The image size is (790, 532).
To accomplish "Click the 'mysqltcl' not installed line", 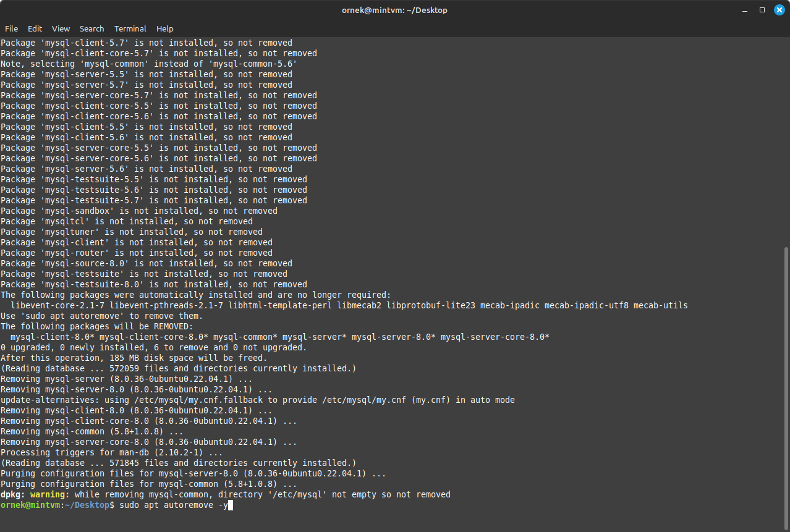I will 127,222.
